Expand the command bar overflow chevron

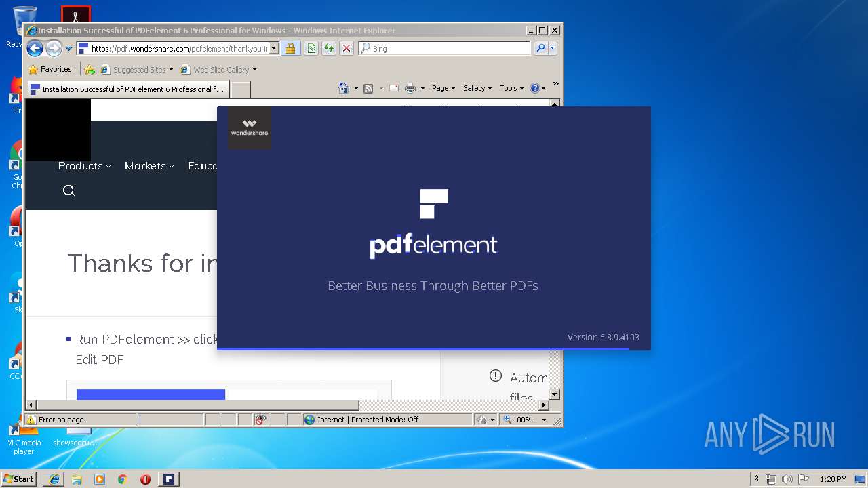pyautogui.click(x=555, y=84)
